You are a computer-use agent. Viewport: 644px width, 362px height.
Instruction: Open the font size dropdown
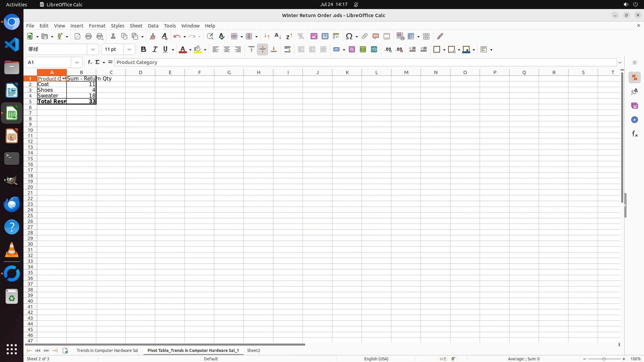129,50
